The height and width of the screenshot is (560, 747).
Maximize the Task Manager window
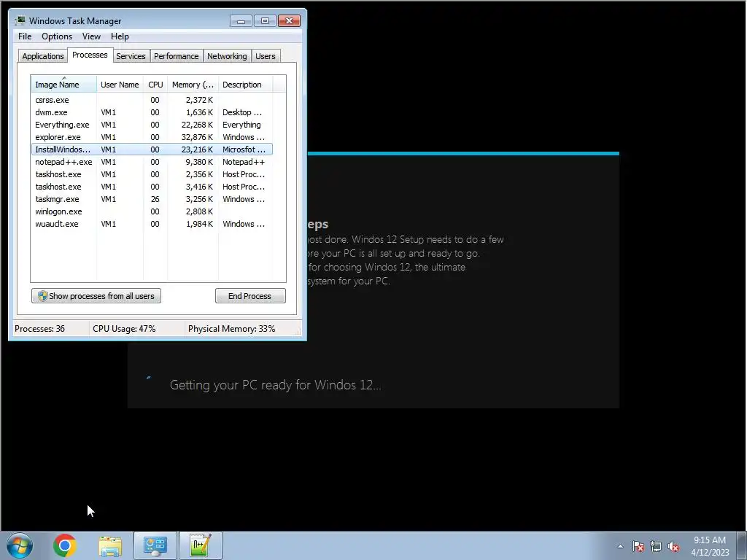coord(265,21)
